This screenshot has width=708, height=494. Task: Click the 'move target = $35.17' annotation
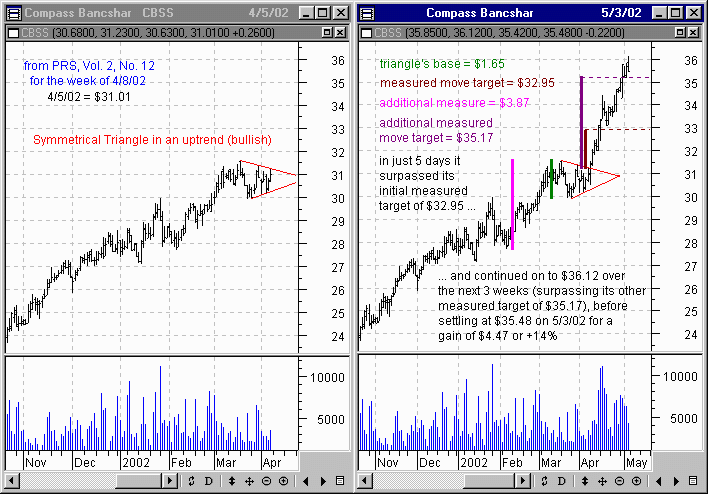click(436, 138)
